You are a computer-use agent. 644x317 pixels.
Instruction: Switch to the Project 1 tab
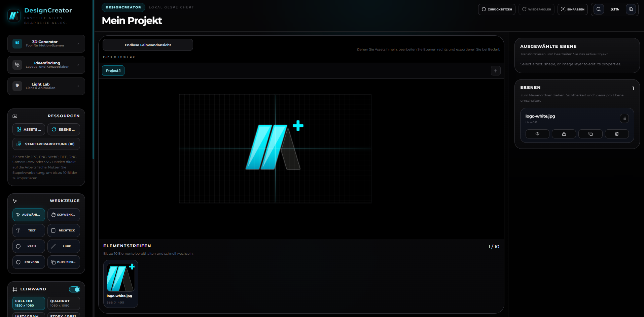click(x=113, y=70)
